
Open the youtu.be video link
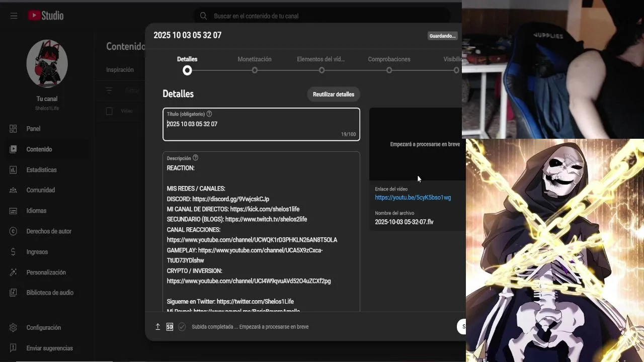[x=413, y=198]
